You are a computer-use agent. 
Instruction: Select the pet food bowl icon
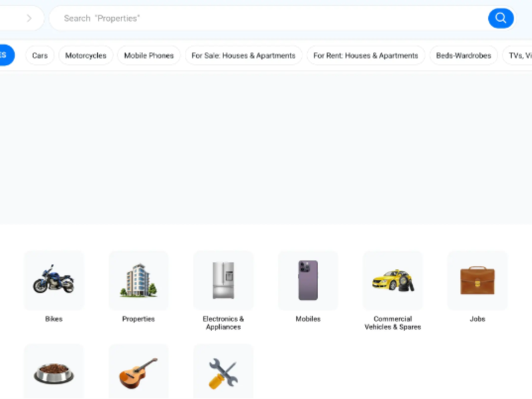point(54,372)
